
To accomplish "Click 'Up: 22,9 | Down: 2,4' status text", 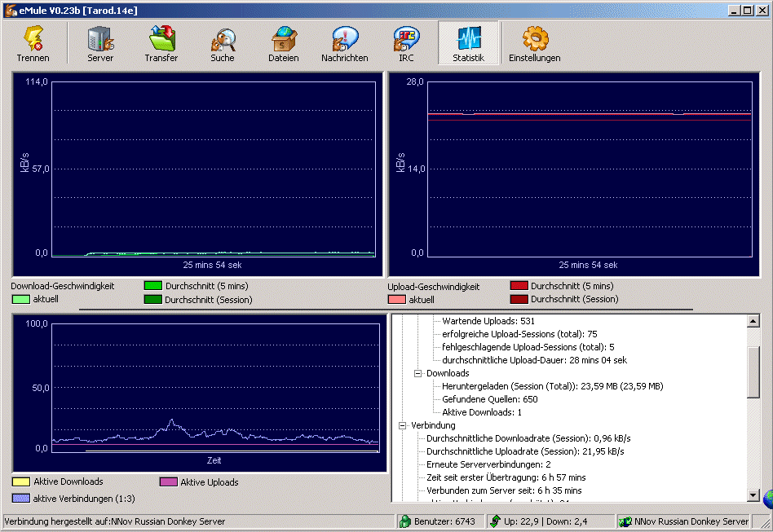I will pyautogui.click(x=546, y=521).
